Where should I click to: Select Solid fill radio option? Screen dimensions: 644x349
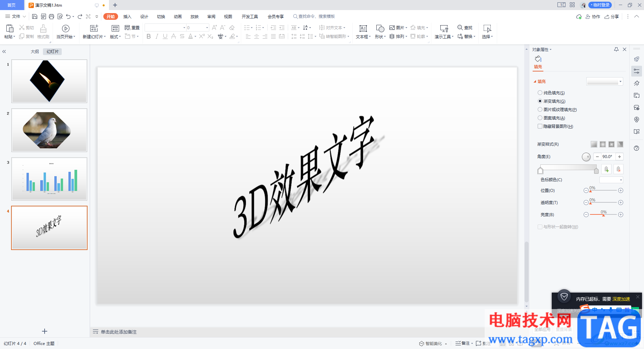click(540, 93)
